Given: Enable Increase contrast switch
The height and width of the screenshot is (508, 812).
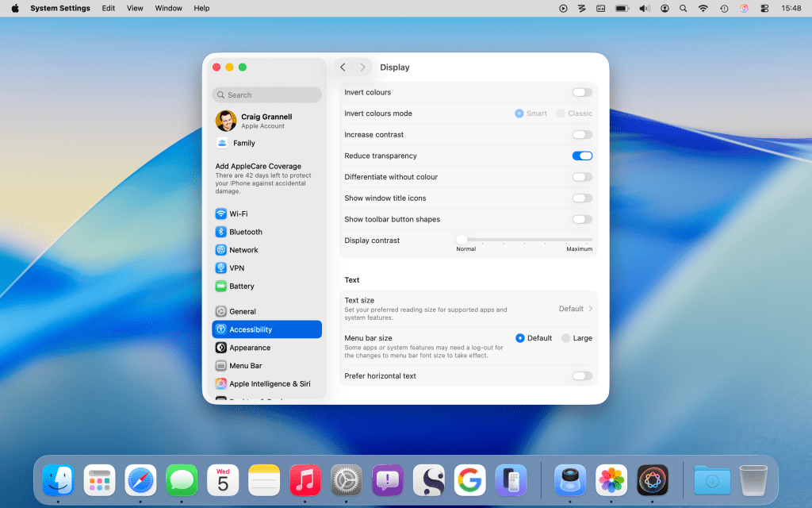Looking at the screenshot, I should (x=582, y=134).
